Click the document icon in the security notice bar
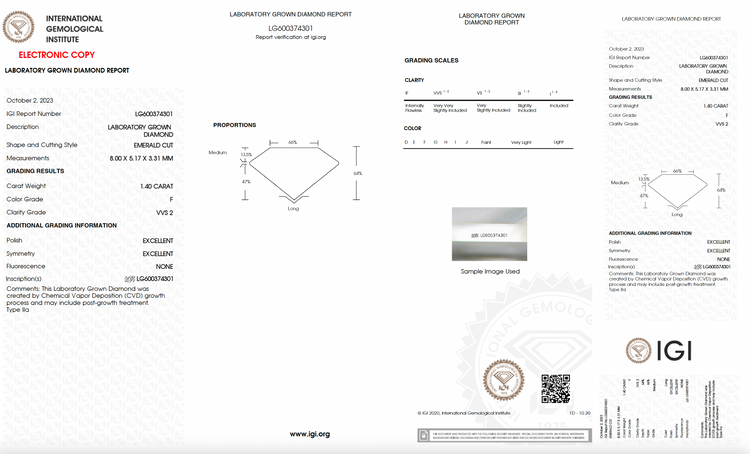 click(424, 435)
